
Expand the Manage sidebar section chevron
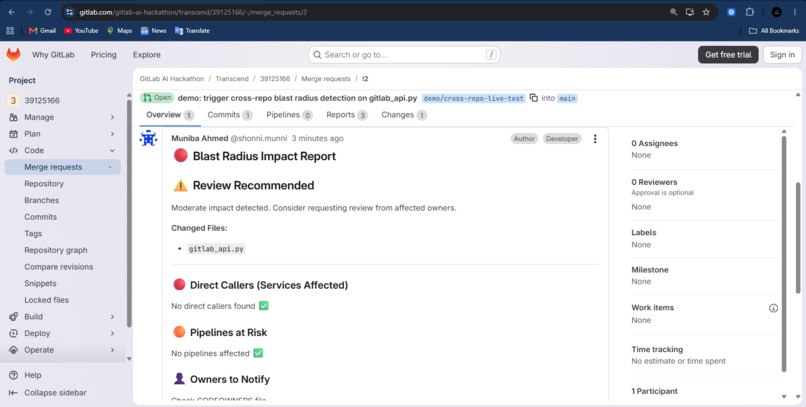pos(112,117)
